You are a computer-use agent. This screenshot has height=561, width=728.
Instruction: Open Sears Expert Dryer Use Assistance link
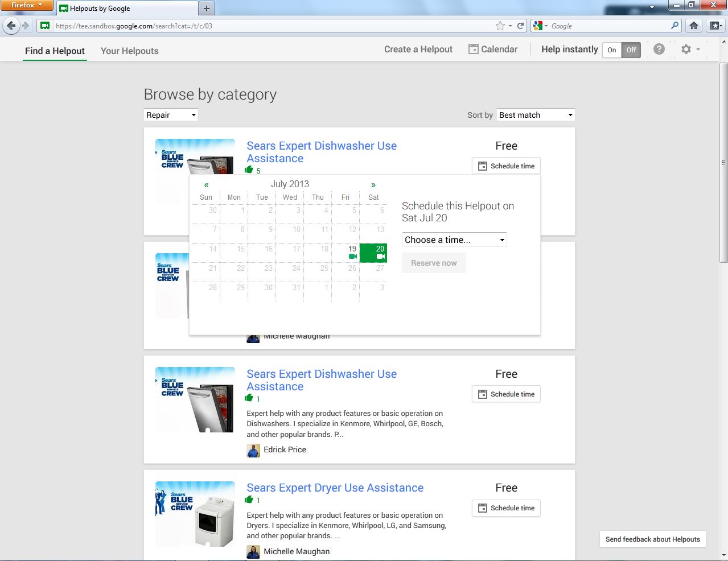pos(335,488)
